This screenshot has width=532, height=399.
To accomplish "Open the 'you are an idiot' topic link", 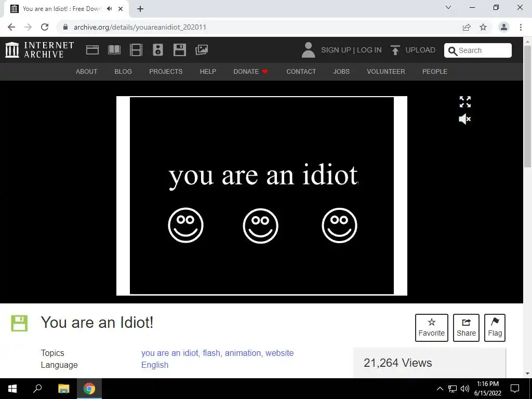I will (170, 353).
